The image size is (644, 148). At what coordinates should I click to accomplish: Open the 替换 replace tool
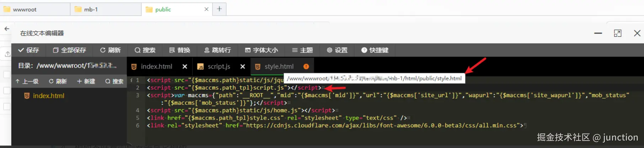tap(180, 50)
